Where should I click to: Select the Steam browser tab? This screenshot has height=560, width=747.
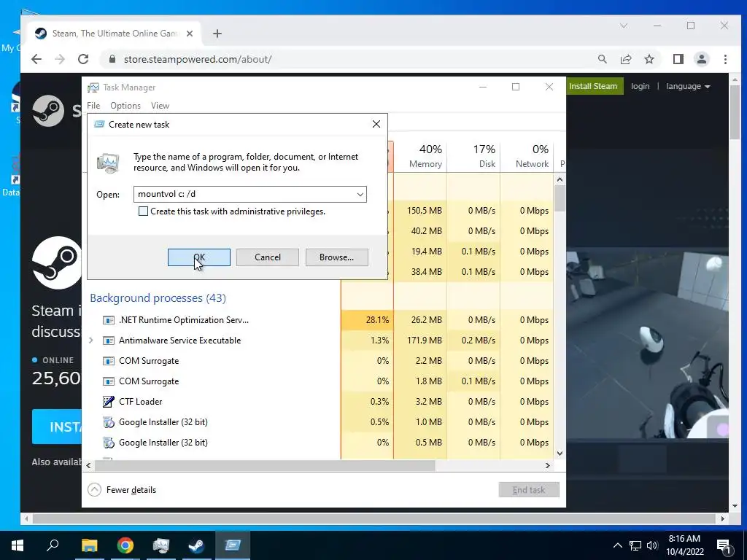[x=115, y=34]
